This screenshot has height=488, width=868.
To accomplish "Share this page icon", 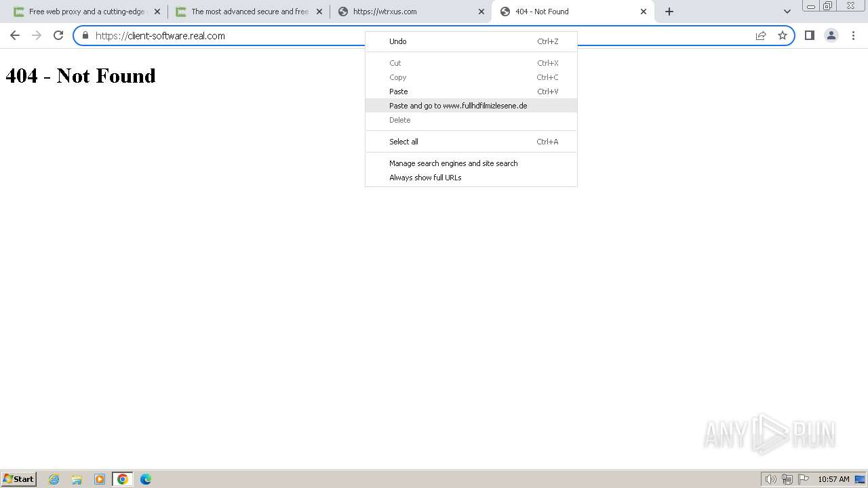I will point(761,36).
